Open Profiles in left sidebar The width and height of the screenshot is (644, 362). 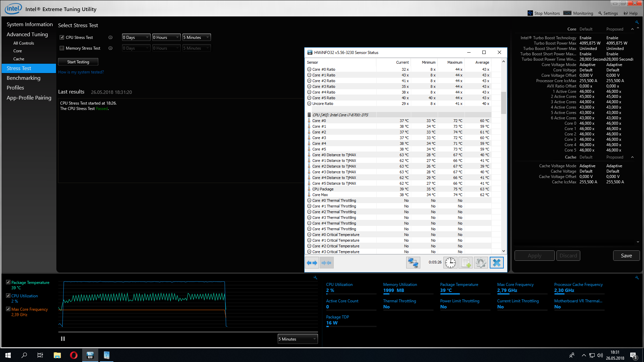click(x=15, y=88)
